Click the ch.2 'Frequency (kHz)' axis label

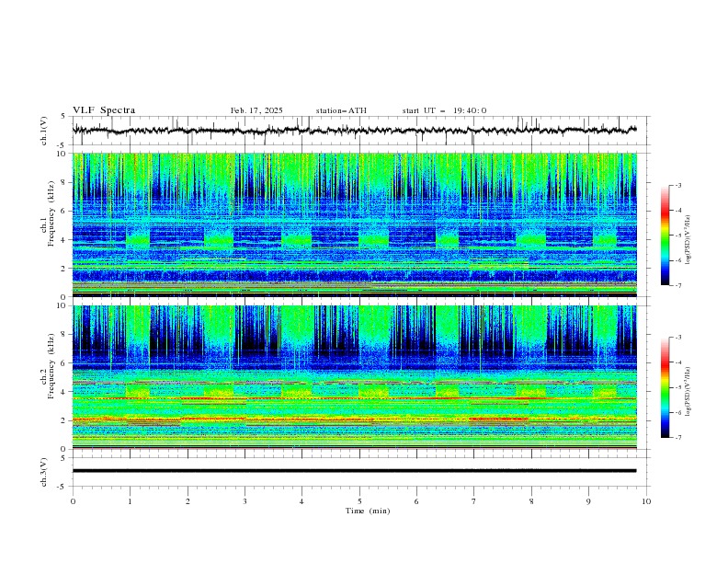51,366
